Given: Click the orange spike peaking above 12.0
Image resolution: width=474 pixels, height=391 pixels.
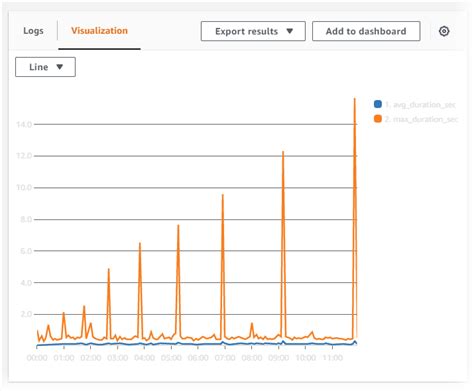Looking at the screenshot, I should 283,153.
